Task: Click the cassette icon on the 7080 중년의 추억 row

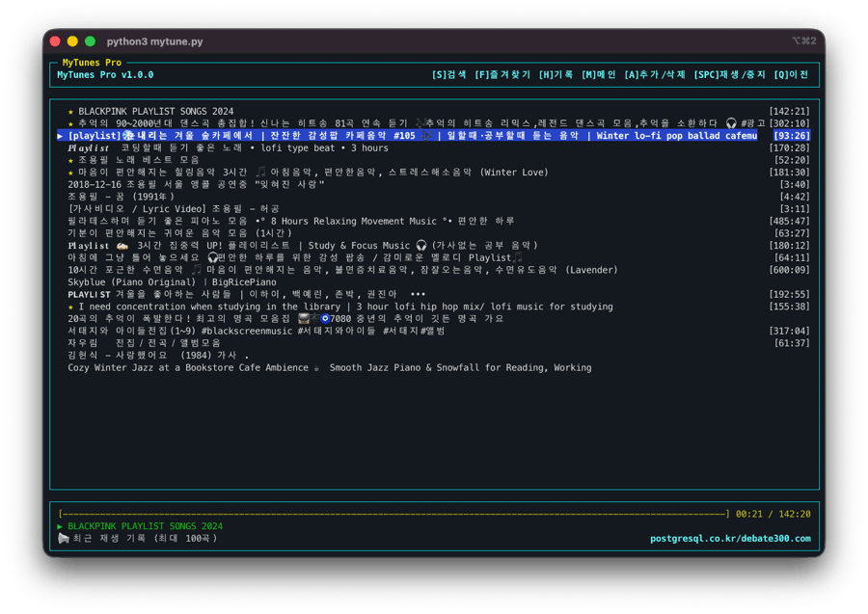Action: click(303, 318)
